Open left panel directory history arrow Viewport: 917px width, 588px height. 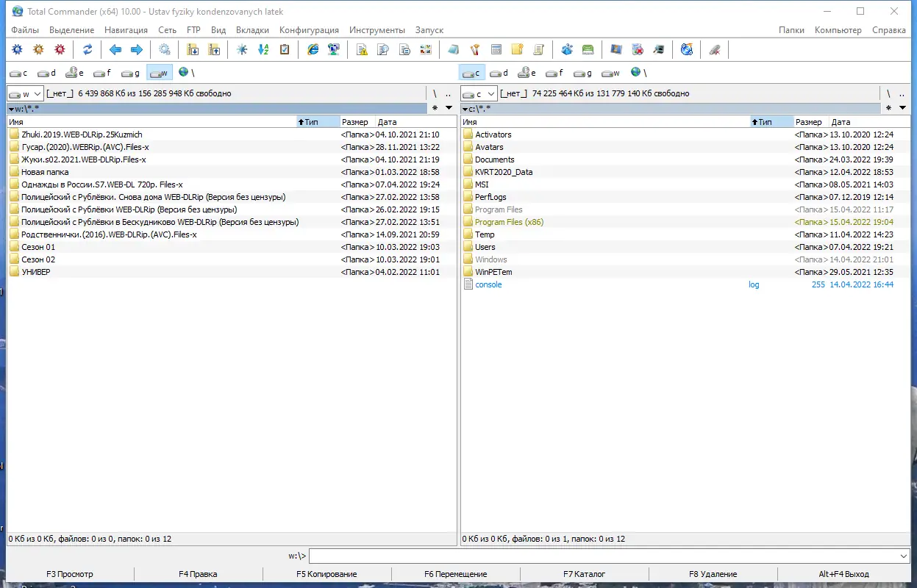coord(449,108)
